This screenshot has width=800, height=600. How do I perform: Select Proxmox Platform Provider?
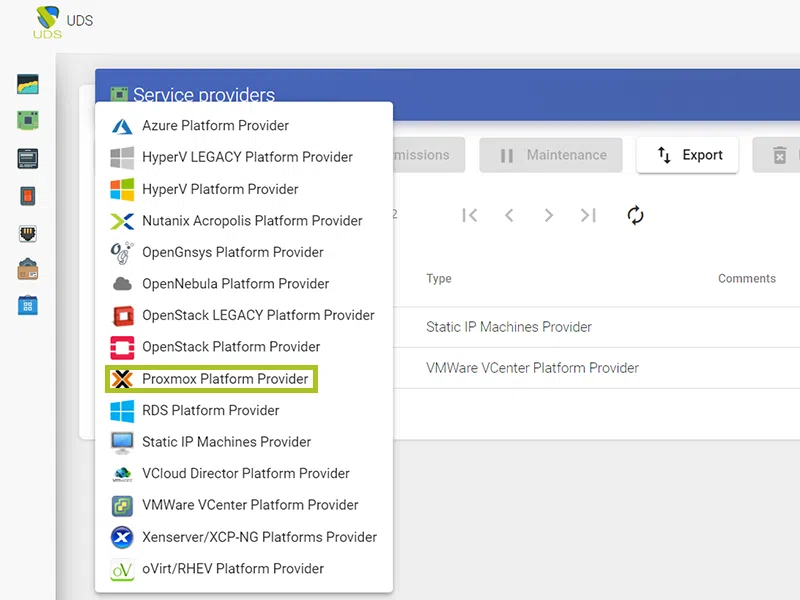(x=244, y=379)
